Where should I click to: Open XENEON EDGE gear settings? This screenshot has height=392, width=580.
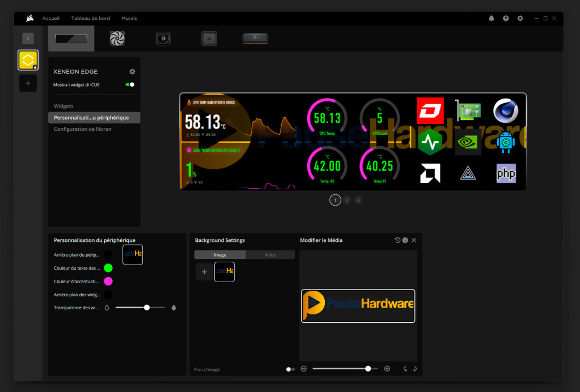click(x=132, y=72)
